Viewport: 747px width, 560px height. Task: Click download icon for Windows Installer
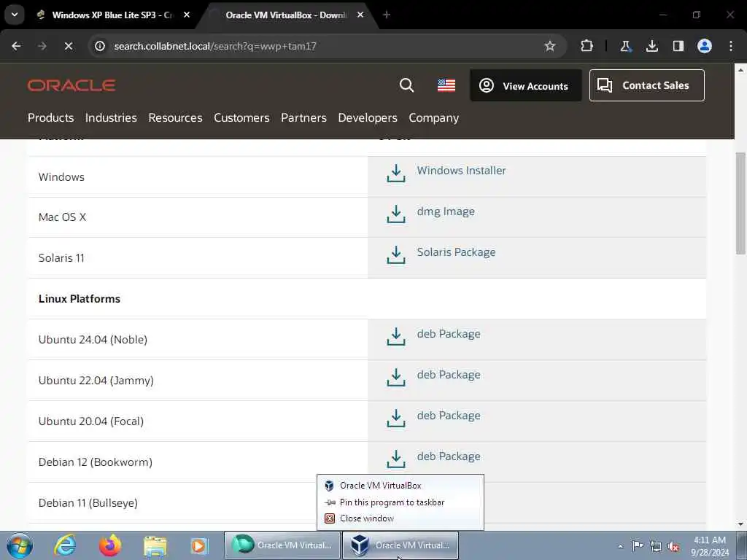point(396,174)
